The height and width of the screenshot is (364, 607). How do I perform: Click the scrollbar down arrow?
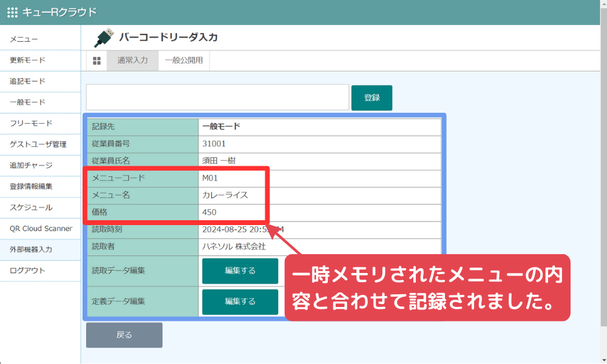point(603,360)
